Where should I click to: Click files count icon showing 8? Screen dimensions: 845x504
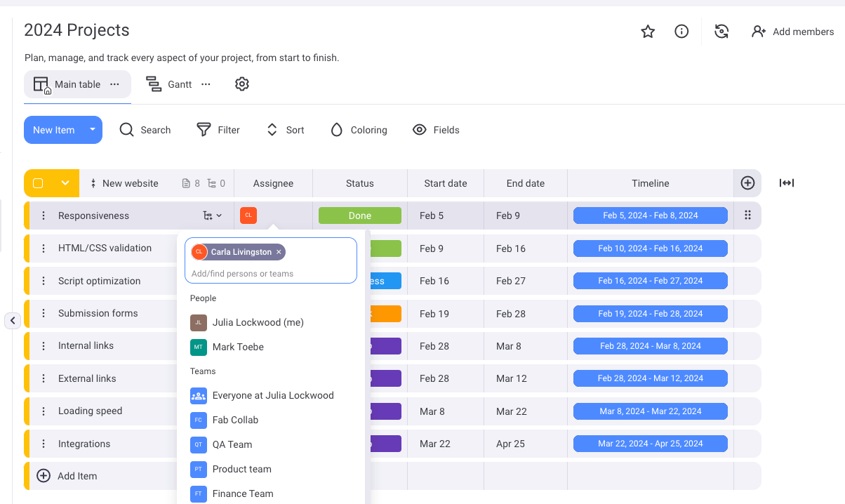pos(191,183)
